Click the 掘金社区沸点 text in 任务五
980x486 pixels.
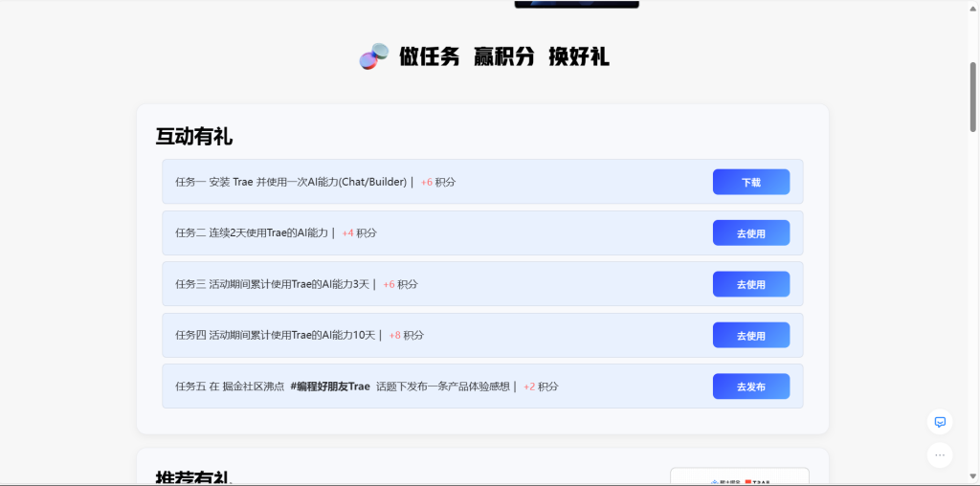[253, 387]
